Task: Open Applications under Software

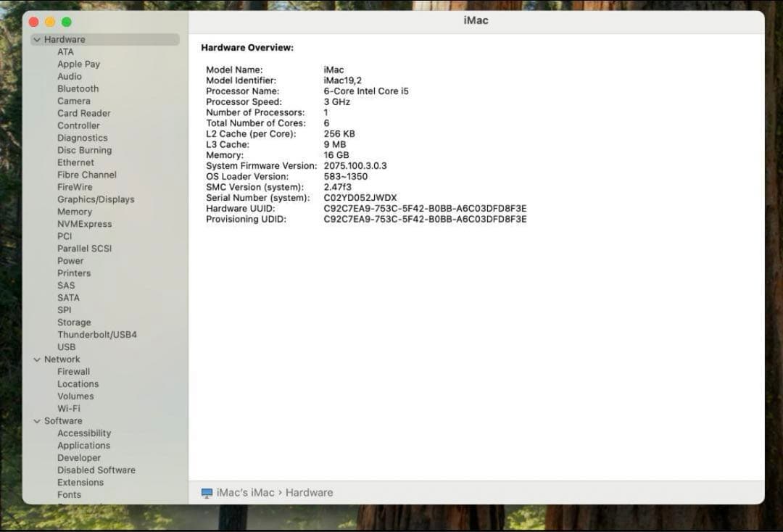Action: tap(84, 445)
